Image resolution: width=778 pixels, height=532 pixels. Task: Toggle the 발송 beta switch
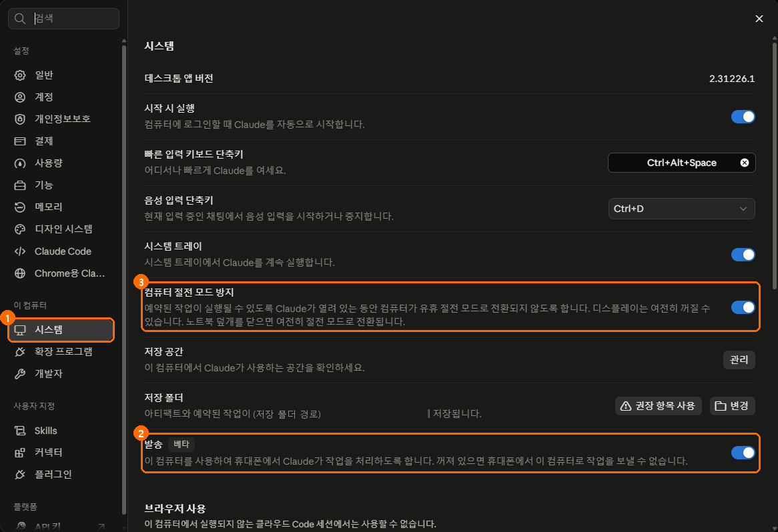pos(743,453)
